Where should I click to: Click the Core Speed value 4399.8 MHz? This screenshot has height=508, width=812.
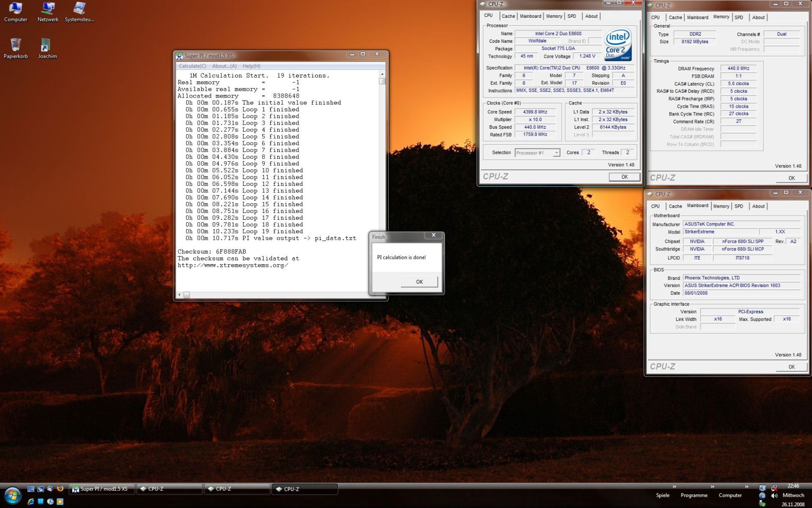coord(535,112)
